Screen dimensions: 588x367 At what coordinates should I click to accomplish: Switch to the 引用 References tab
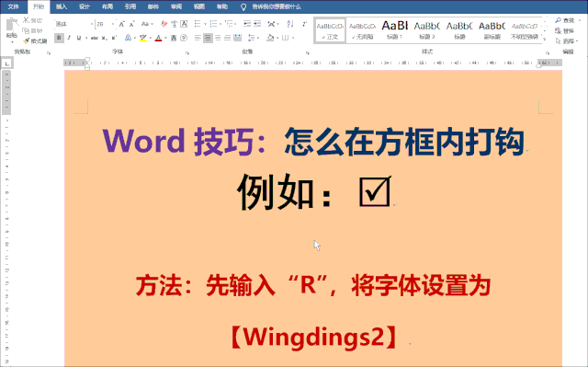[x=130, y=6]
